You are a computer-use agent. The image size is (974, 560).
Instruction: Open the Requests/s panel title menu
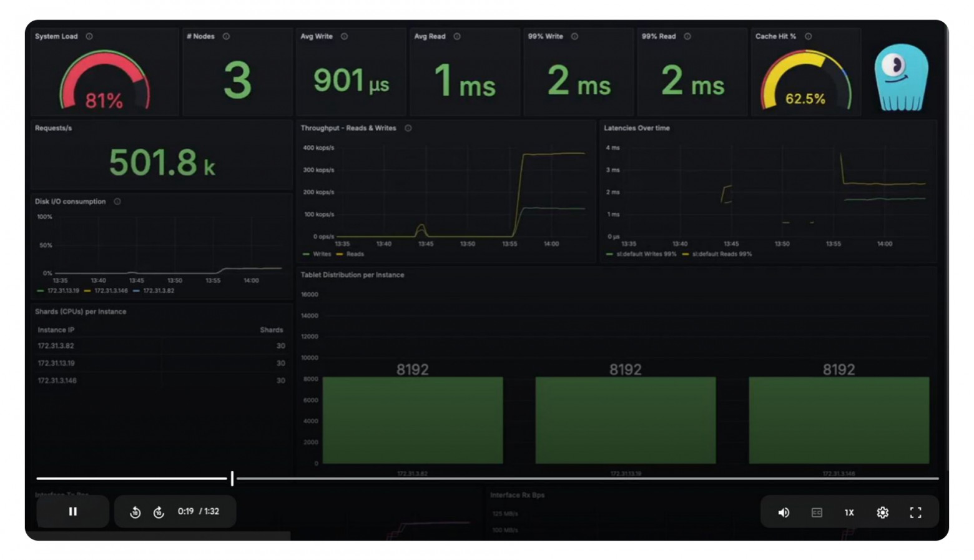coord(54,128)
